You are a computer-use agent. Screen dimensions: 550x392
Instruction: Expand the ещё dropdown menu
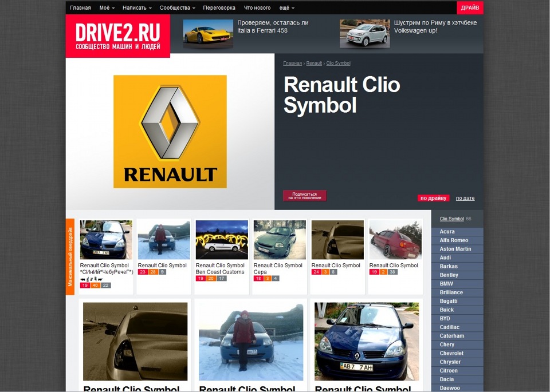pyautogui.click(x=287, y=7)
